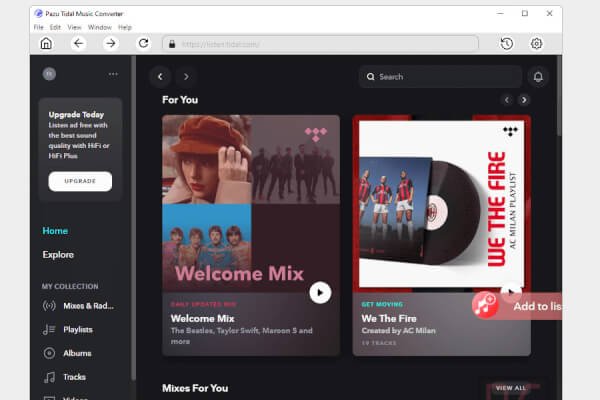Image resolution: width=600 pixels, height=400 pixels.
Task: Open the Edit menu
Action: [x=55, y=27]
